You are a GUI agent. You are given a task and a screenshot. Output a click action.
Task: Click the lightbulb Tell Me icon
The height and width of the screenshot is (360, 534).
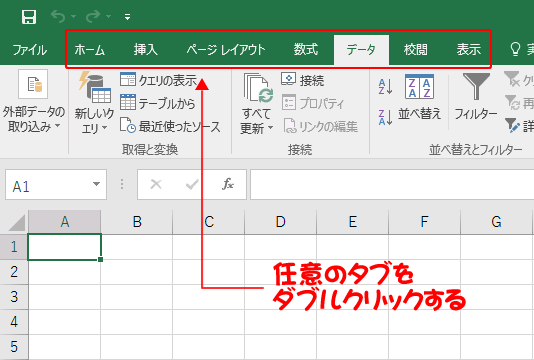[515, 49]
